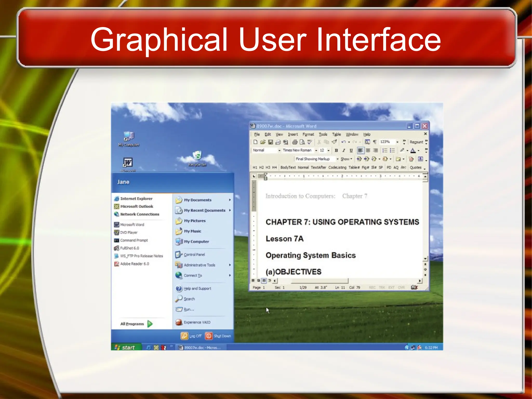Open the Undo history dropdown arrow

pos(349,142)
